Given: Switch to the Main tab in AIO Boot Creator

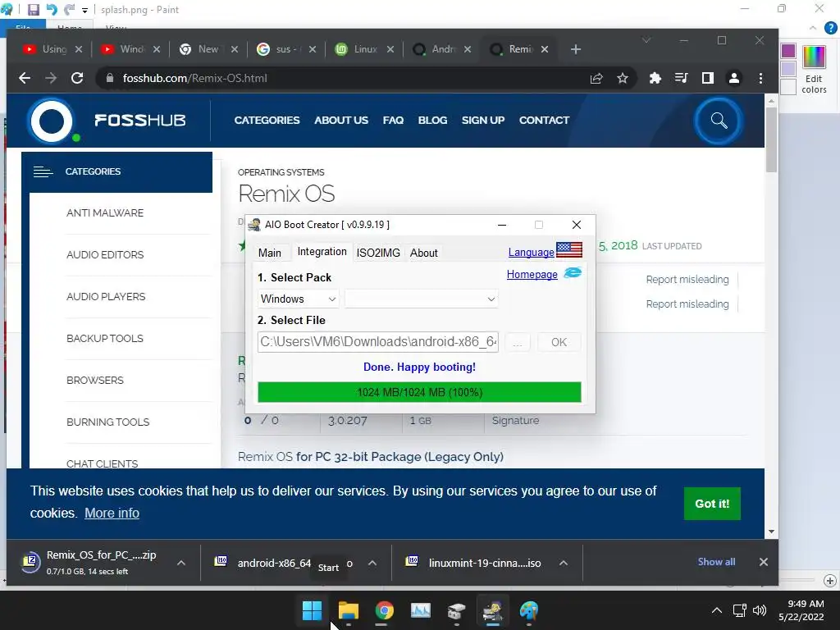Looking at the screenshot, I should point(269,253).
